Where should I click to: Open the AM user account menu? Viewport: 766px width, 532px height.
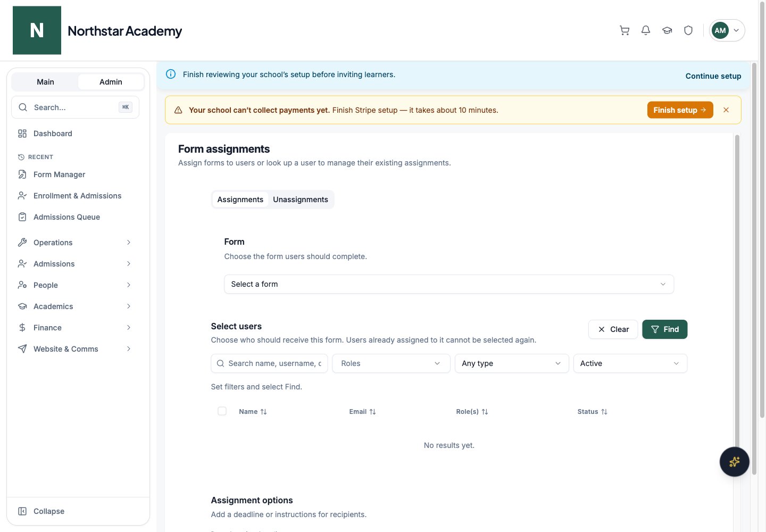[727, 30]
